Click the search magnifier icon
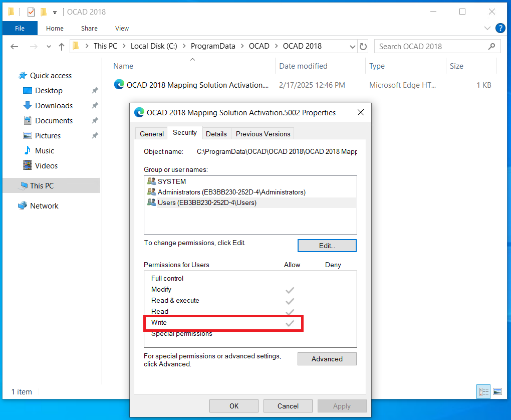This screenshot has height=420, width=511. click(x=492, y=47)
